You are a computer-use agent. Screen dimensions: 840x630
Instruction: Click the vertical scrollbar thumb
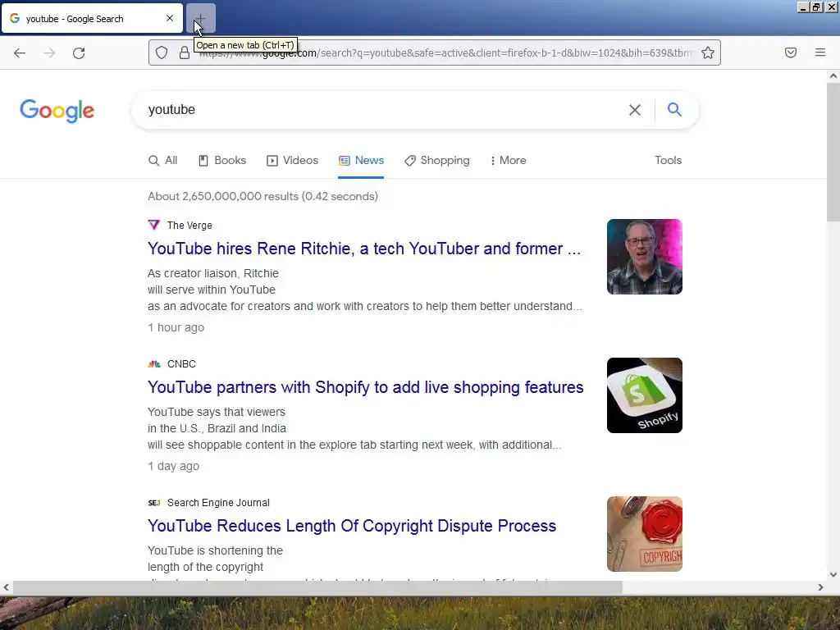coord(833,152)
